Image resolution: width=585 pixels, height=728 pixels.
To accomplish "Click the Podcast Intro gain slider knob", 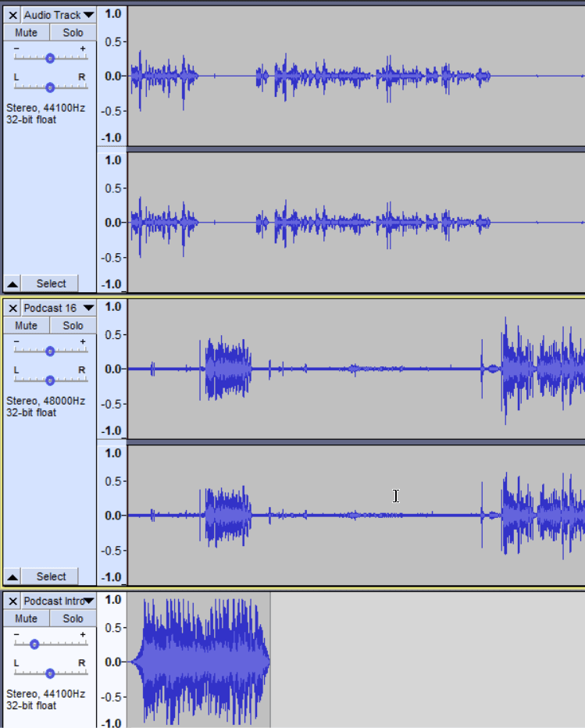I will 34,644.
